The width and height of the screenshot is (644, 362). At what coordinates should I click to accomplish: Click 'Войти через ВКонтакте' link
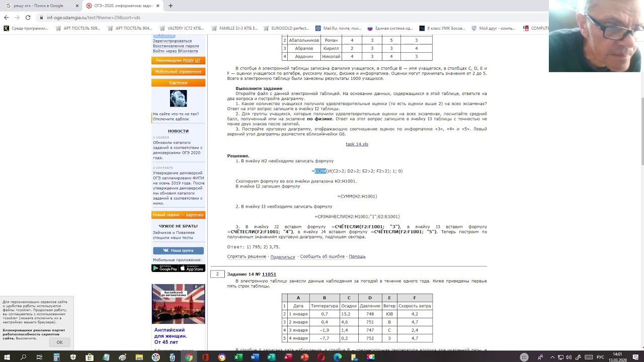176,51
